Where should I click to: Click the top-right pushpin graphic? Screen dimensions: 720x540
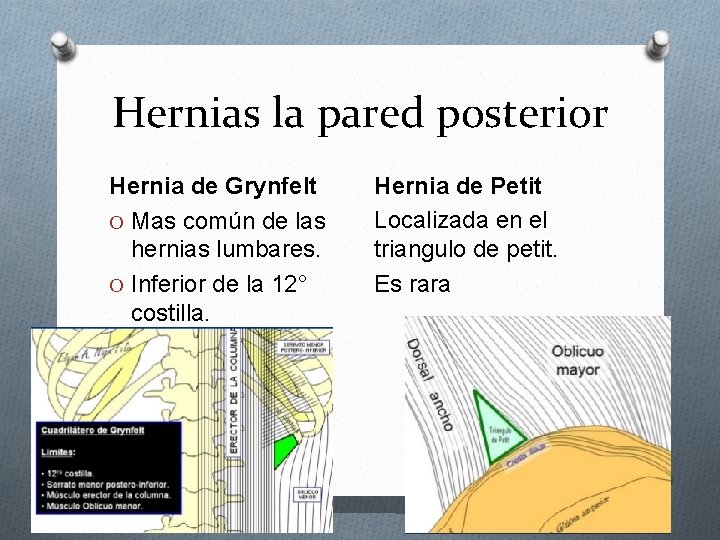click(x=658, y=45)
